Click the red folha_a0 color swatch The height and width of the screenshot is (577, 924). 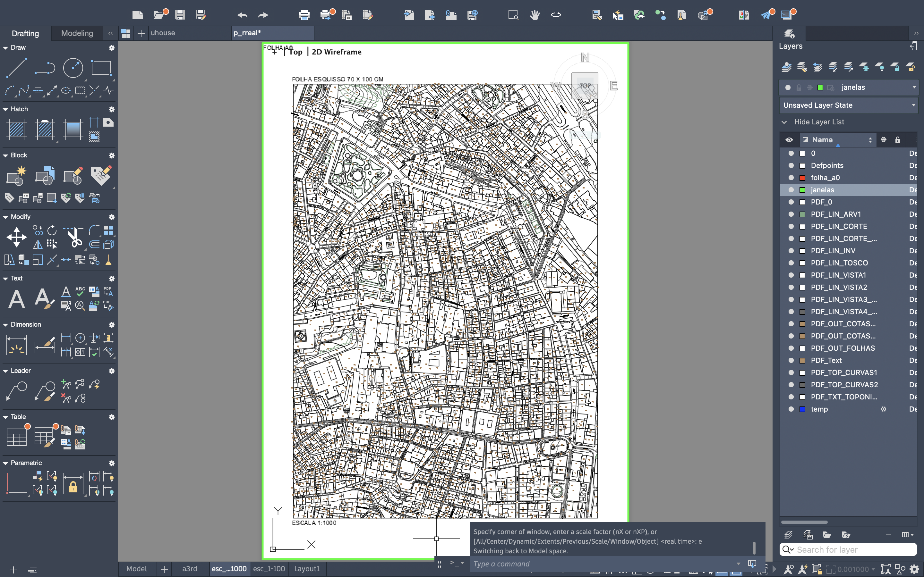pos(802,178)
